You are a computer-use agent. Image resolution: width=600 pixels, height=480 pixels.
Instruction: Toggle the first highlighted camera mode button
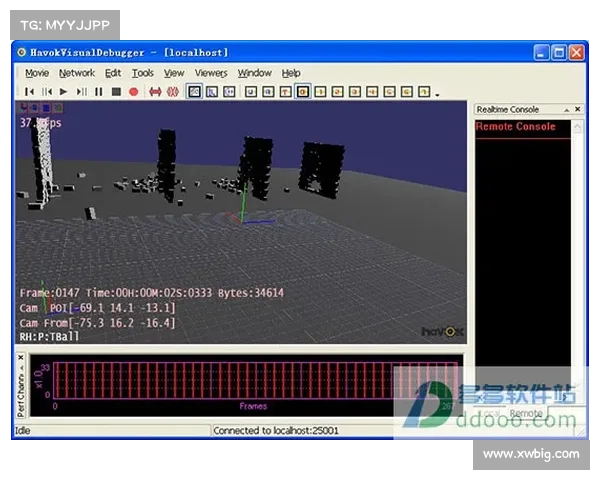[x=195, y=92]
